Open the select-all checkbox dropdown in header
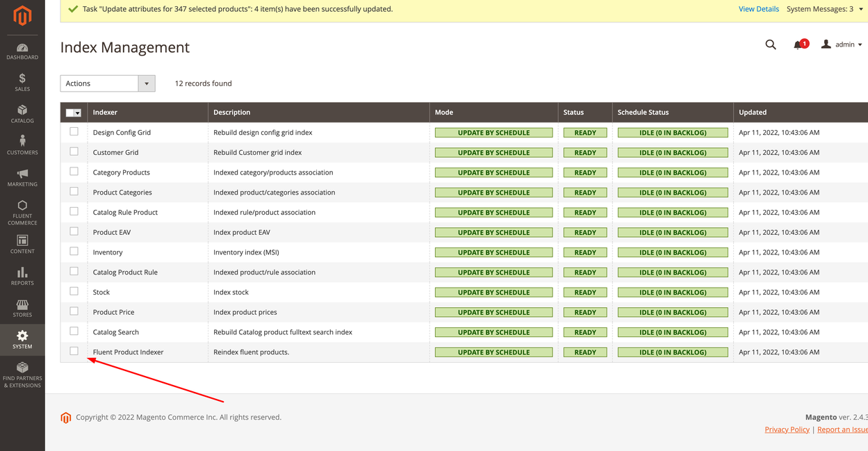The image size is (868, 451). tap(78, 113)
